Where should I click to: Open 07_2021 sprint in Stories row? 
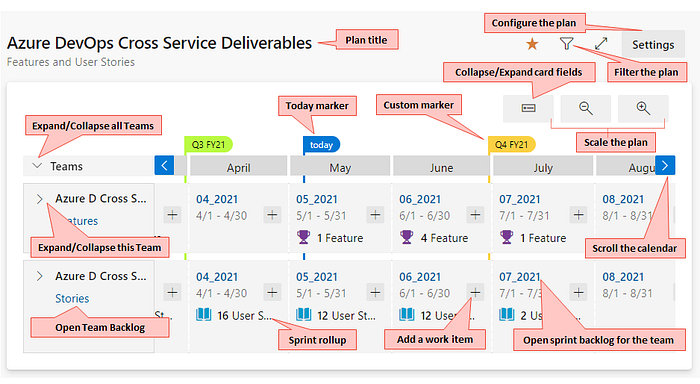pos(520,277)
